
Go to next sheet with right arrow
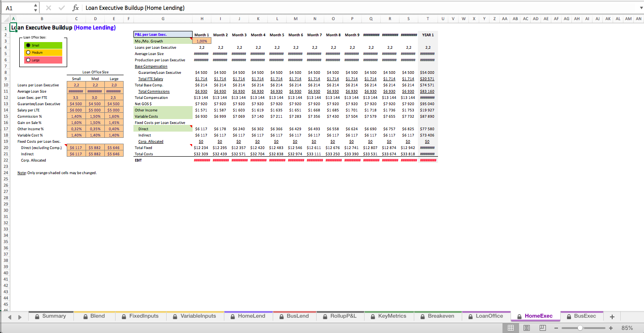tap(20, 316)
